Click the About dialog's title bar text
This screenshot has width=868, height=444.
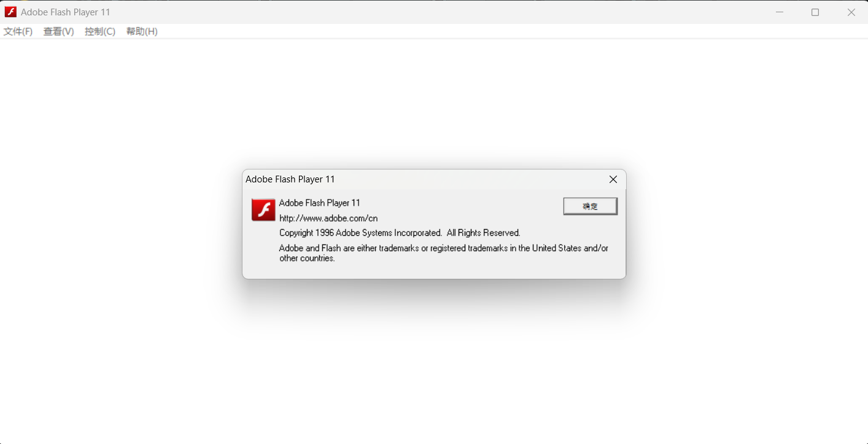click(x=290, y=179)
